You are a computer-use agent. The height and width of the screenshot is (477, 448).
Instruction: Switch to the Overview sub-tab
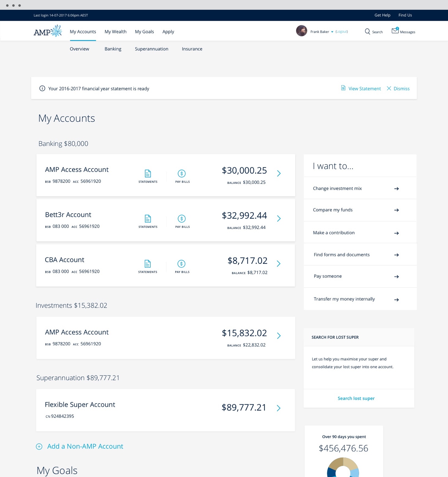[79, 49]
